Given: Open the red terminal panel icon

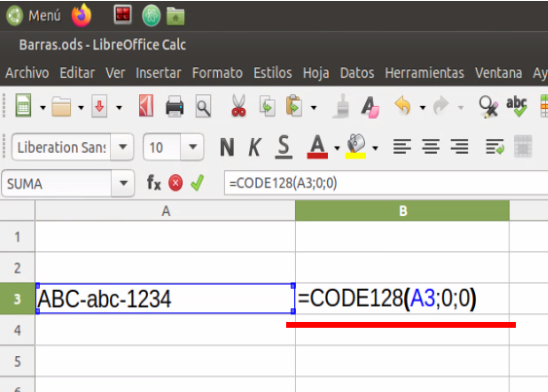Looking at the screenshot, I should [123, 15].
